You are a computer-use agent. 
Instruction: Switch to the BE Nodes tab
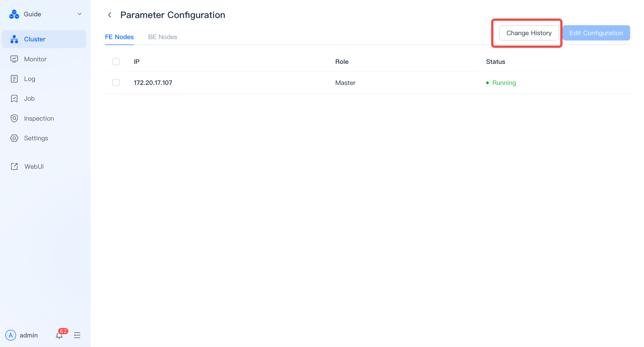pos(162,37)
